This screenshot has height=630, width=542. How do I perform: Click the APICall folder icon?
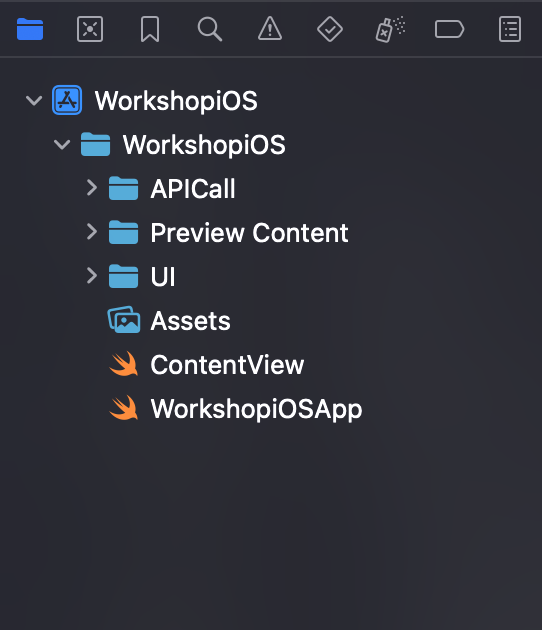[x=123, y=188]
